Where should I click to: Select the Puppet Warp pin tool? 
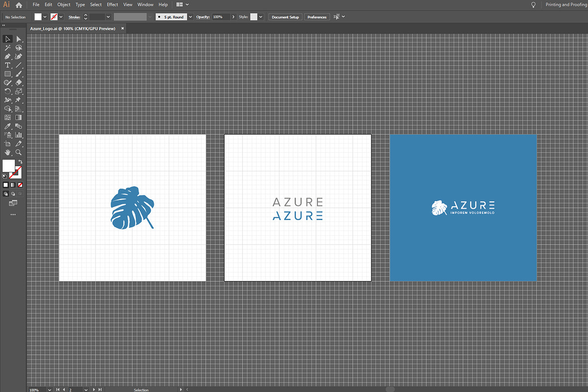pyautogui.click(x=19, y=100)
